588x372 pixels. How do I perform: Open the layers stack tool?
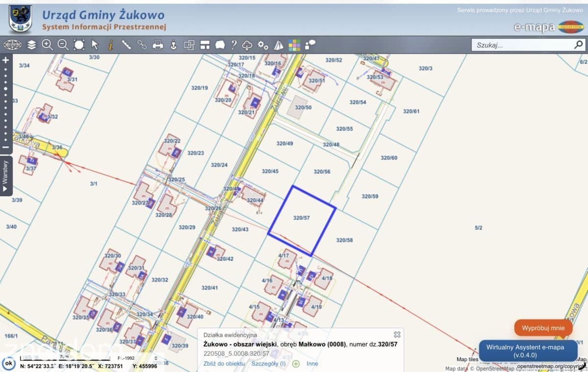[x=32, y=45]
